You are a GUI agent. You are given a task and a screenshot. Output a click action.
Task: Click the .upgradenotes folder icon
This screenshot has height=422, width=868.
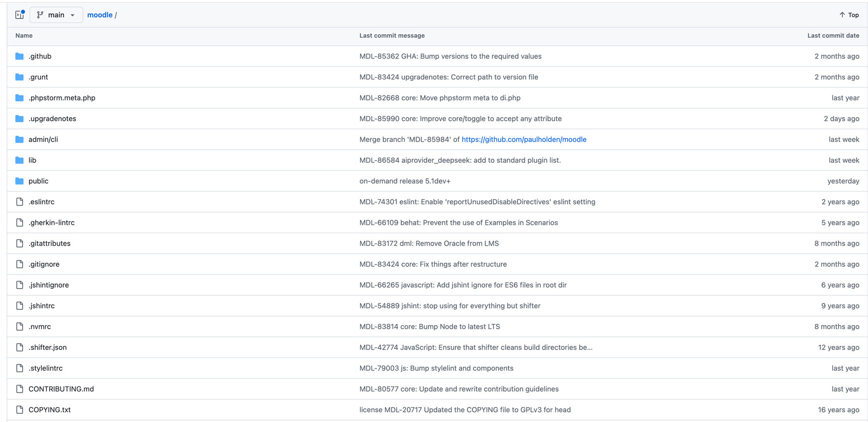click(19, 119)
